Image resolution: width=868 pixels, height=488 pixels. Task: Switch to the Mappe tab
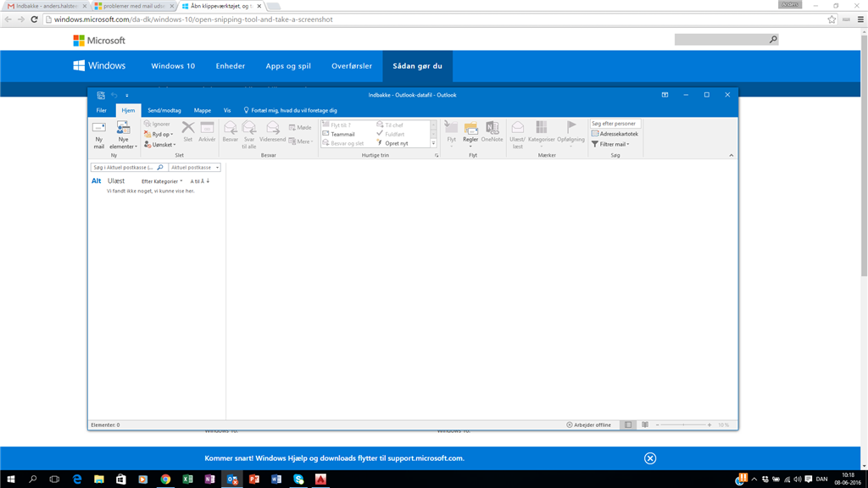click(x=202, y=110)
